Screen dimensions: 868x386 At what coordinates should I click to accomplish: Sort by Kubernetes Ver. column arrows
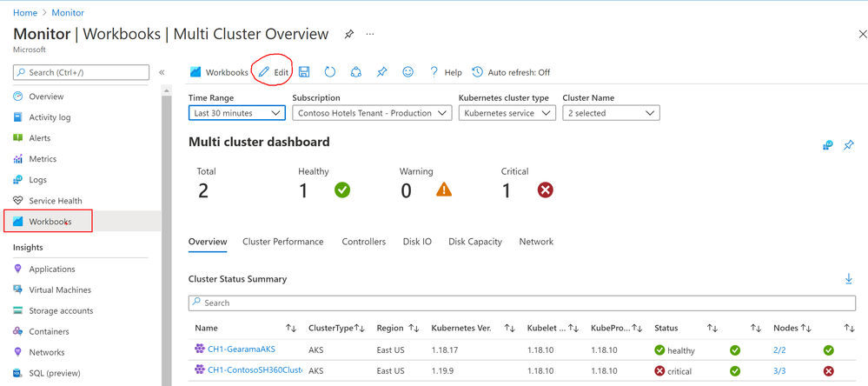(x=510, y=328)
